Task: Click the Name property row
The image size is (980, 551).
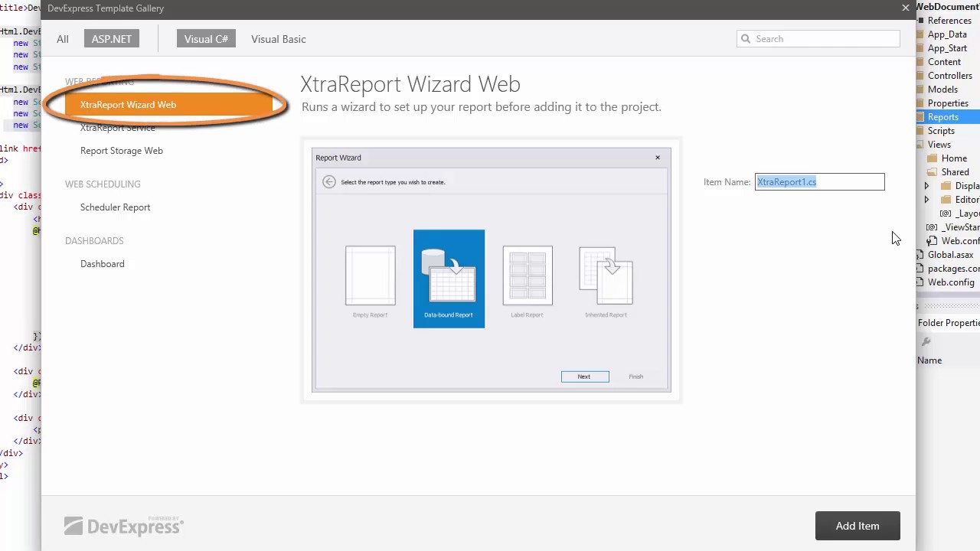Action: point(949,360)
